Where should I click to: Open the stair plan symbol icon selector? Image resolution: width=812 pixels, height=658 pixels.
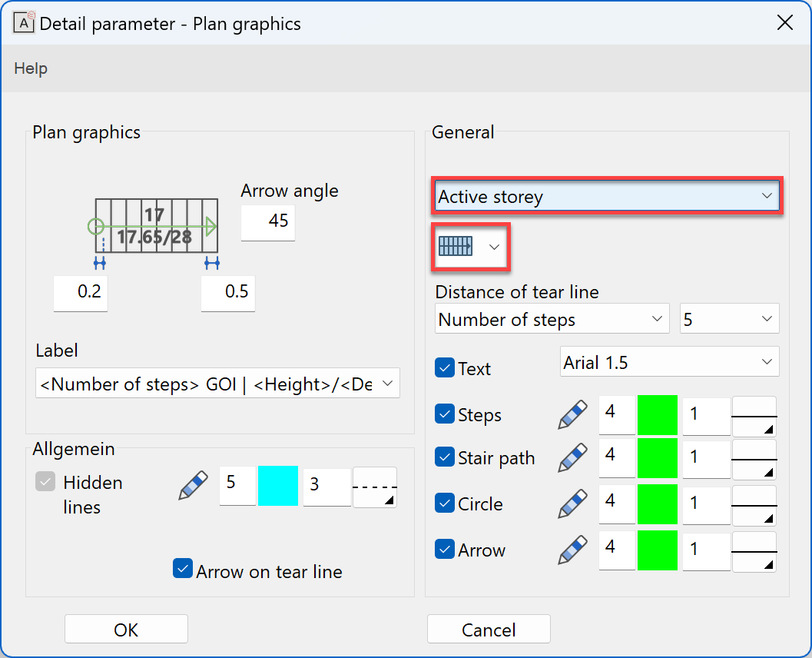point(471,246)
